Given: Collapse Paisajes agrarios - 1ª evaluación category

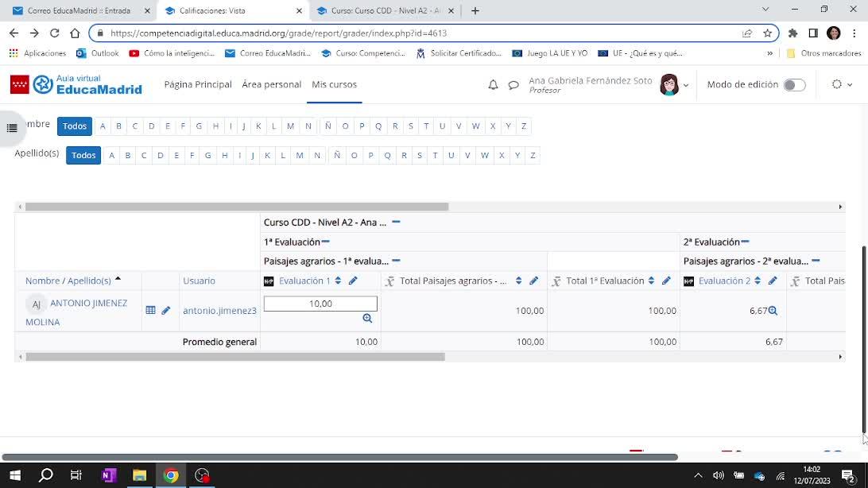Looking at the screenshot, I should click(396, 261).
